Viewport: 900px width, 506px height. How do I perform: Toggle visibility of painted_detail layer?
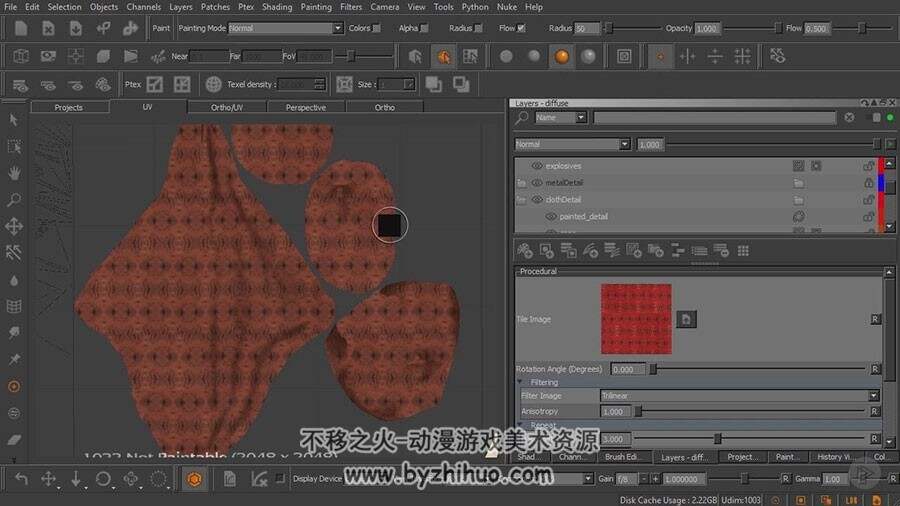550,216
